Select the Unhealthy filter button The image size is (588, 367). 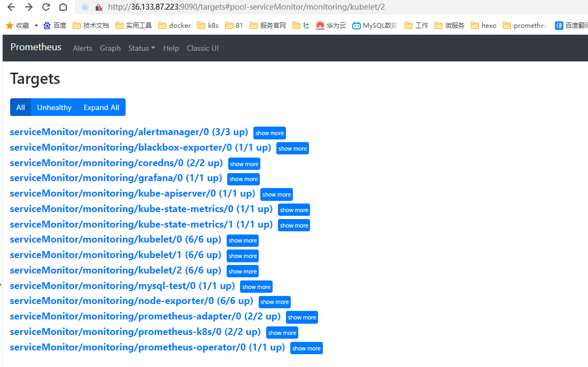55,107
